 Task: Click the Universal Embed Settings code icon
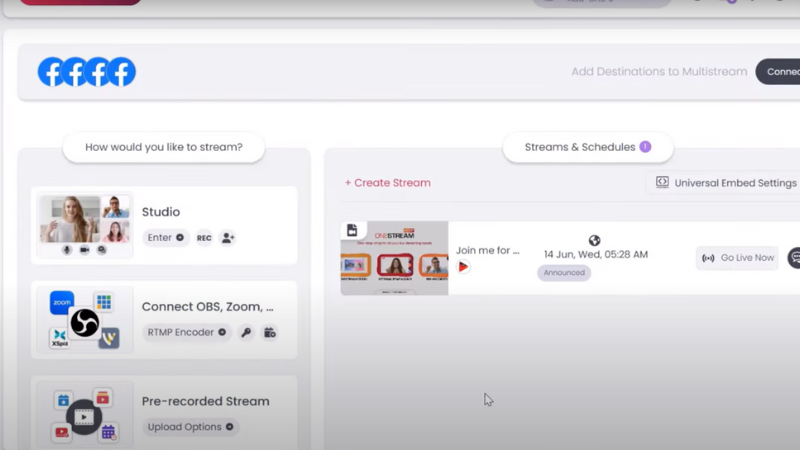(662, 182)
